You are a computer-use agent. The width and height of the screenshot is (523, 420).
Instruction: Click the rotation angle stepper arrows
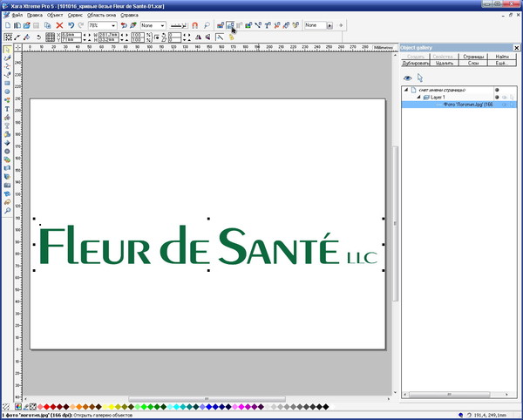[187, 37]
